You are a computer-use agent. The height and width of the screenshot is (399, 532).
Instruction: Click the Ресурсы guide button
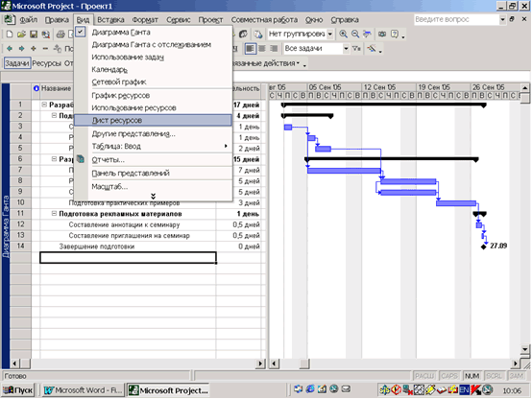coord(46,63)
